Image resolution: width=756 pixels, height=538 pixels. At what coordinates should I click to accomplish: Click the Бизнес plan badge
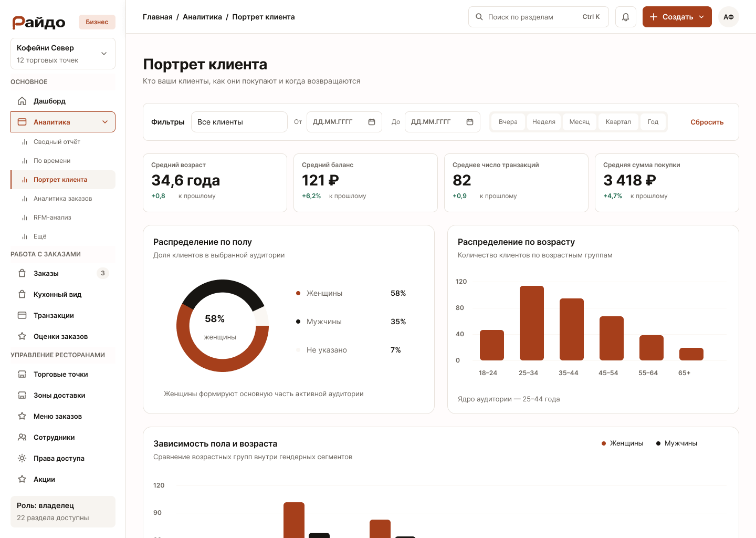pos(97,22)
